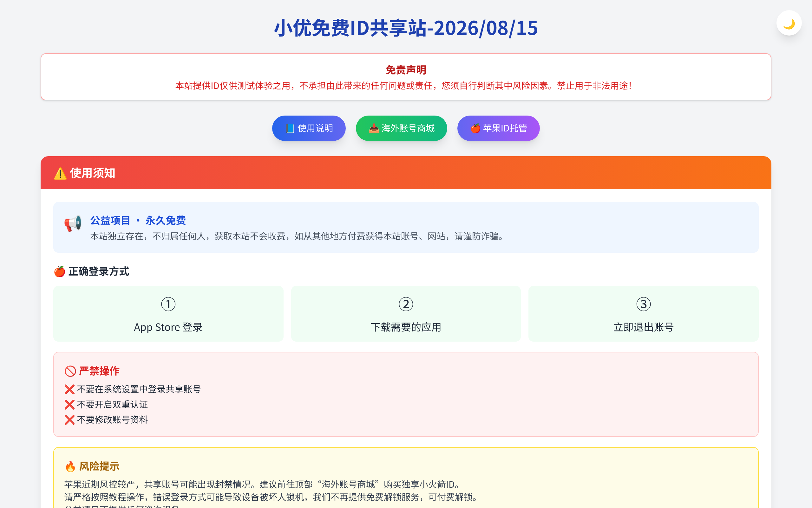Click the megaphone icon in public notice
The image size is (812, 508).
click(73, 224)
